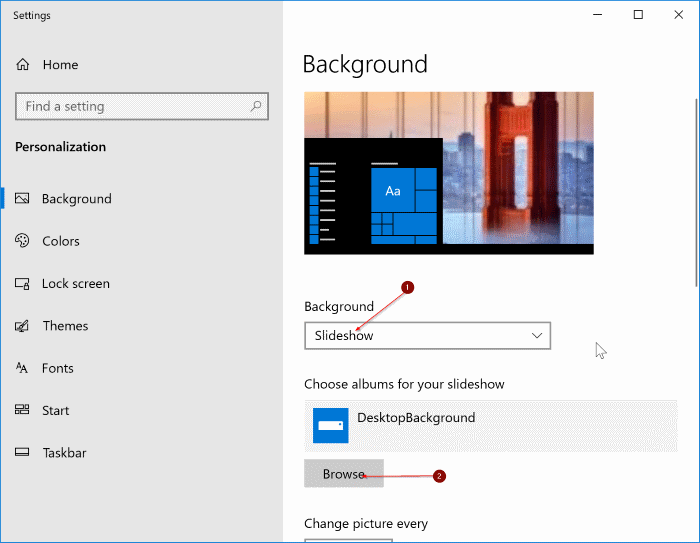700x543 pixels.
Task: Maximize the Settings window
Action: coord(638,15)
